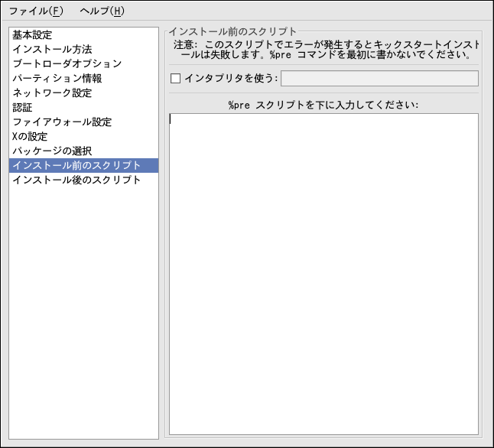
Task: Select 基本設定 in the sidebar list
Action: [32, 35]
